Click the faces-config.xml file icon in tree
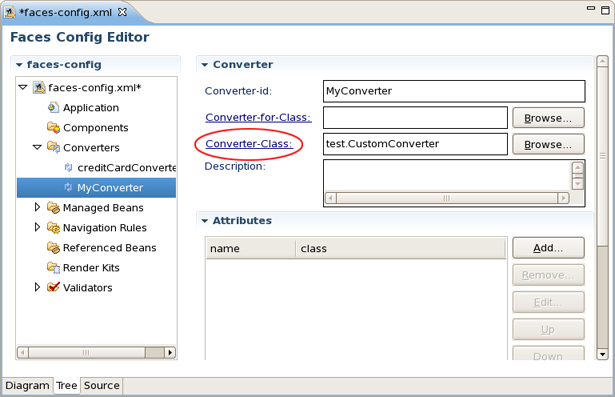The width and height of the screenshot is (615, 397). pos(39,87)
